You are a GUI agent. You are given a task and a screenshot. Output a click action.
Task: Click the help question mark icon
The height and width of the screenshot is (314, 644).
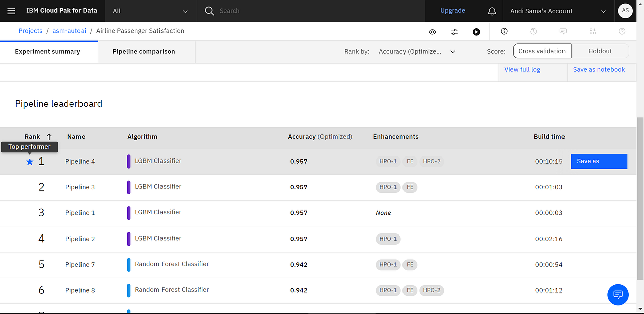622,31
